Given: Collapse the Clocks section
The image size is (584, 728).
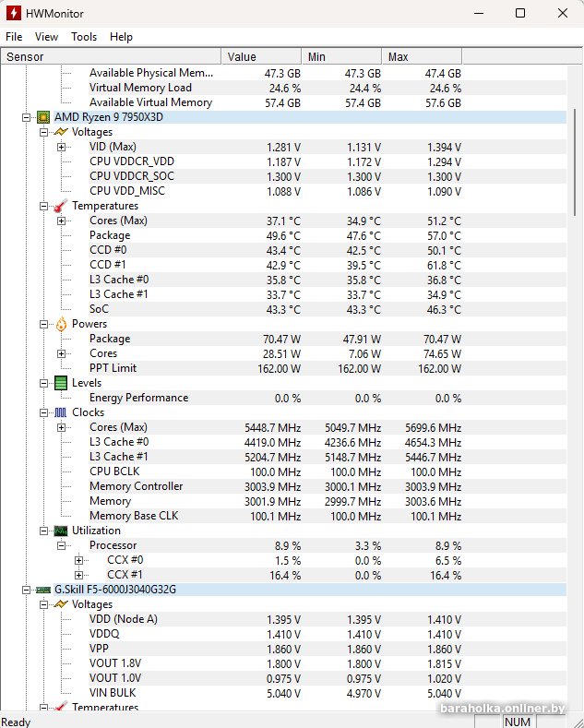Looking at the screenshot, I should (44, 412).
